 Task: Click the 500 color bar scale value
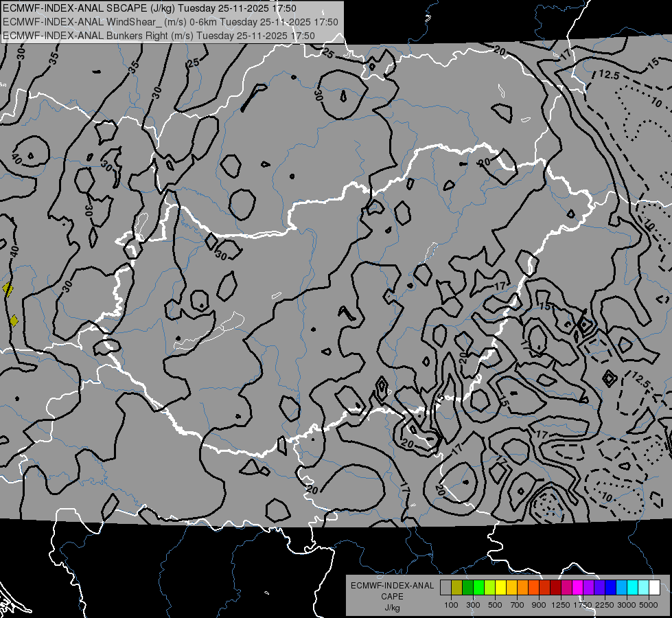pos(495,605)
